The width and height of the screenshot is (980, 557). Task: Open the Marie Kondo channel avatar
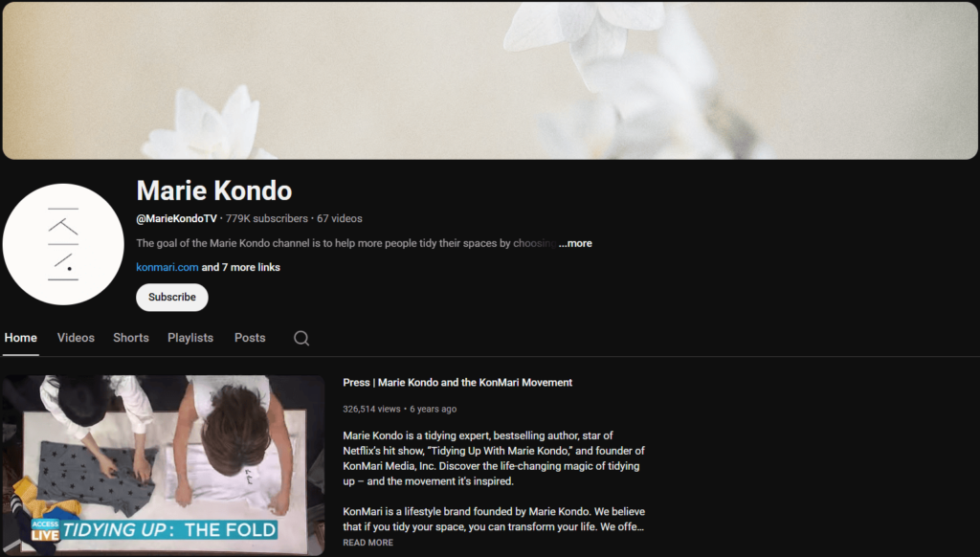click(x=63, y=244)
